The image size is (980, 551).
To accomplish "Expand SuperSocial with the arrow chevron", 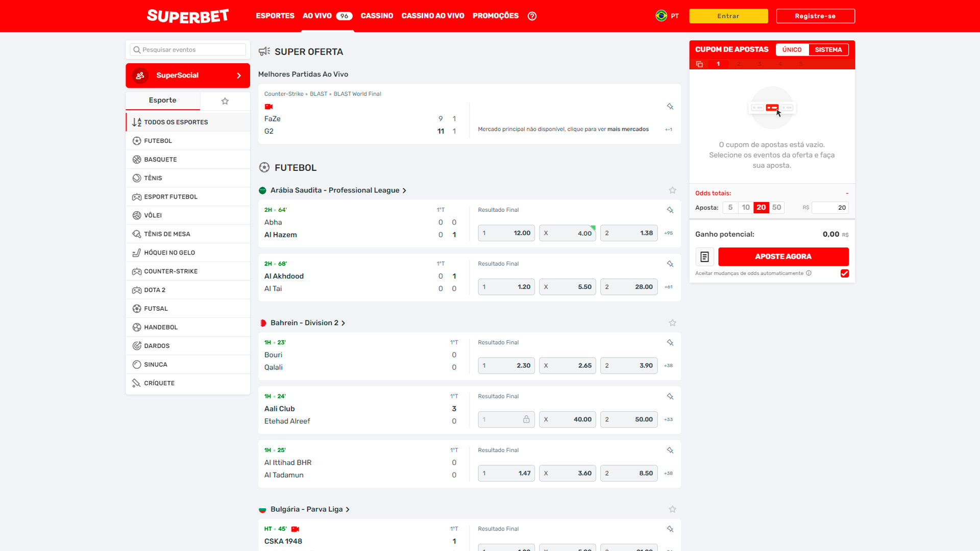I will click(x=239, y=76).
